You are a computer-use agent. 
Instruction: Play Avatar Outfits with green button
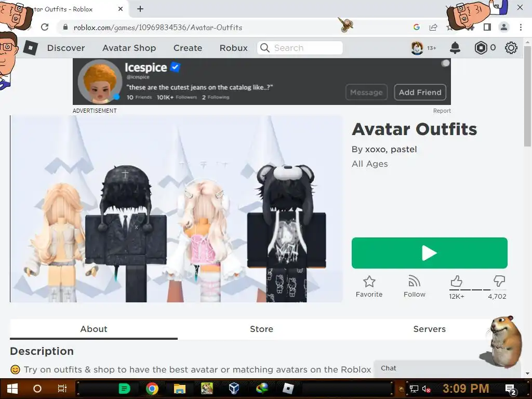(430, 253)
